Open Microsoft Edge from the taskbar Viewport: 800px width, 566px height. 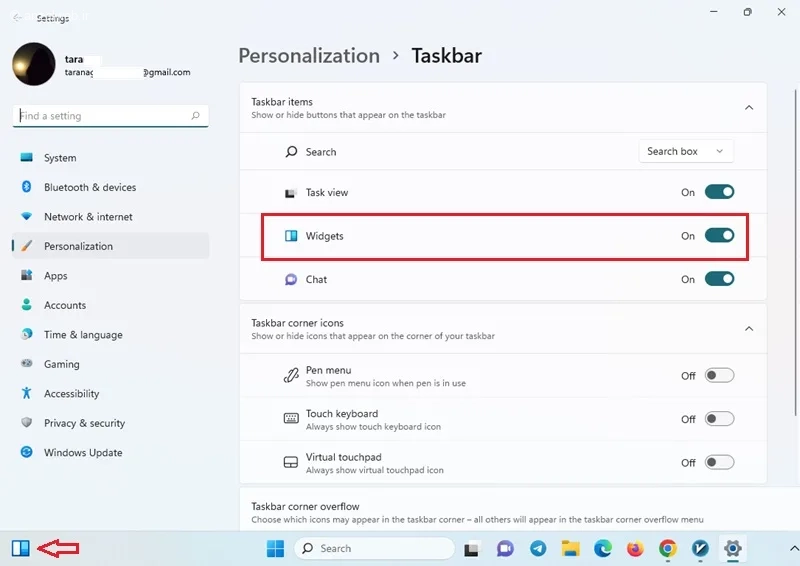pyautogui.click(x=602, y=548)
